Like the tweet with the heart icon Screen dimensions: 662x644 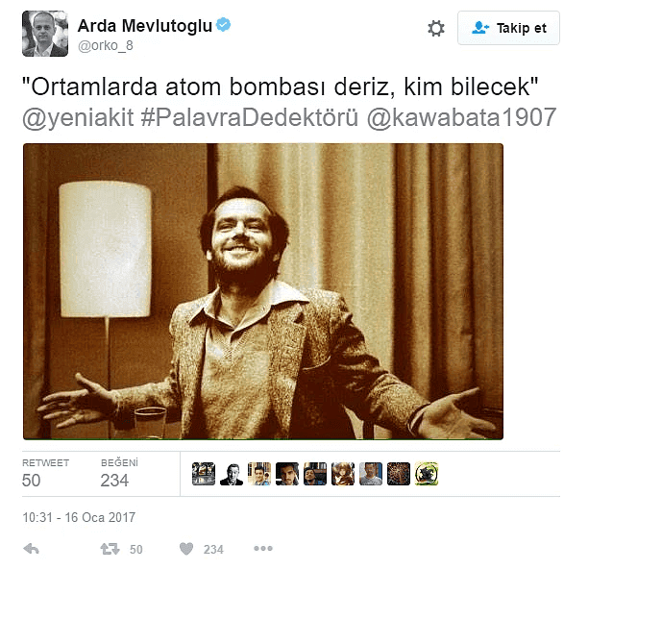click(x=186, y=549)
